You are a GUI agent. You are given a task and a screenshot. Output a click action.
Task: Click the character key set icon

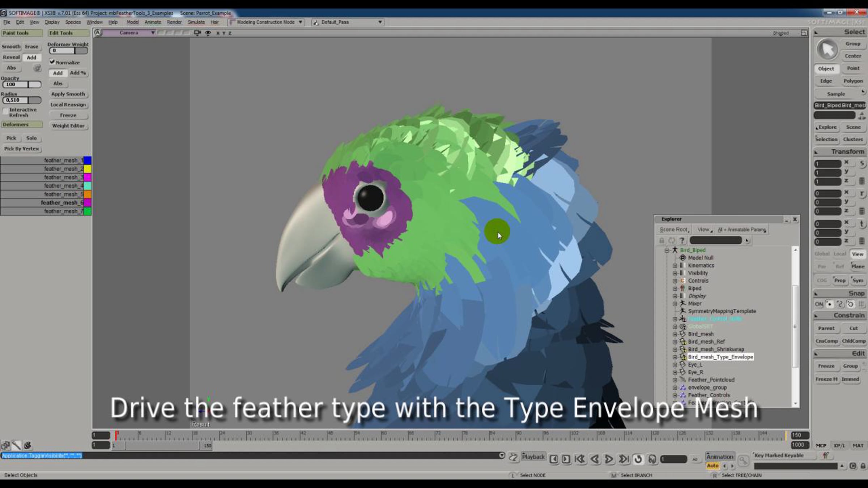pos(825,455)
